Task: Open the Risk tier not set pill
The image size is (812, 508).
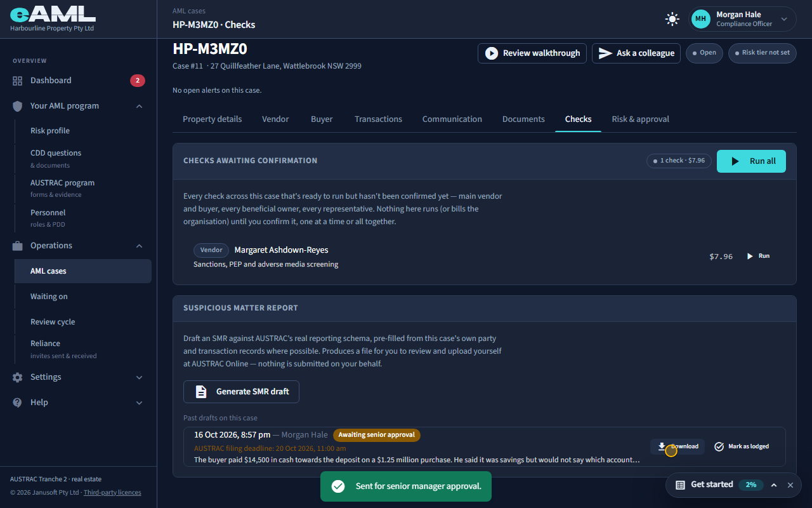Action: (x=762, y=53)
